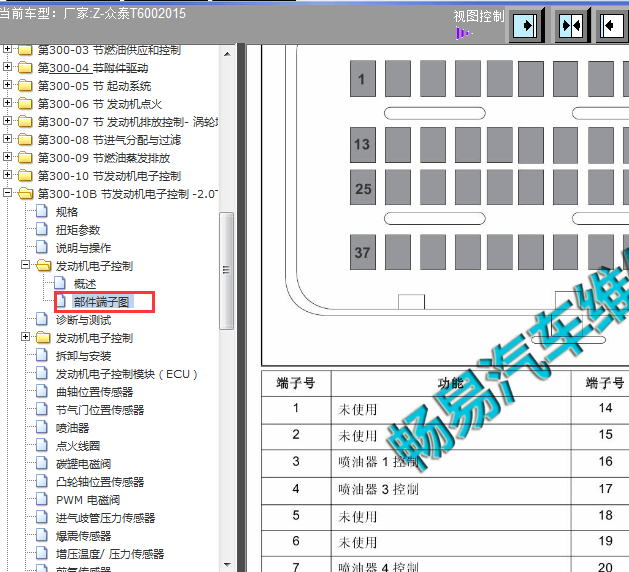
Task: Click the converging-arrows view control button
Action: [x=572, y=26]
